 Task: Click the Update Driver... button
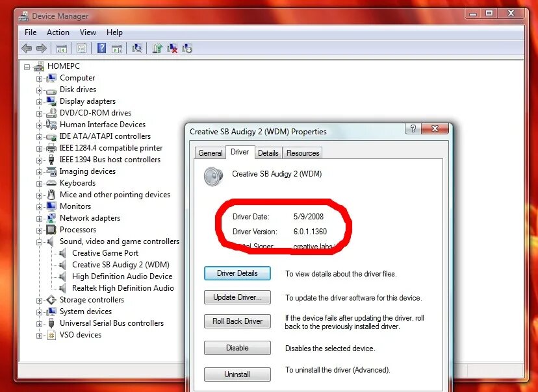237,297
